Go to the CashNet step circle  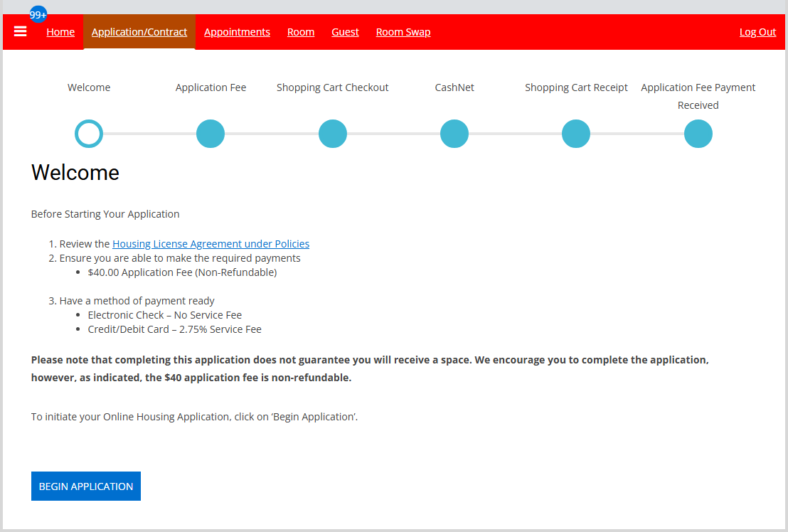[454, 134]
